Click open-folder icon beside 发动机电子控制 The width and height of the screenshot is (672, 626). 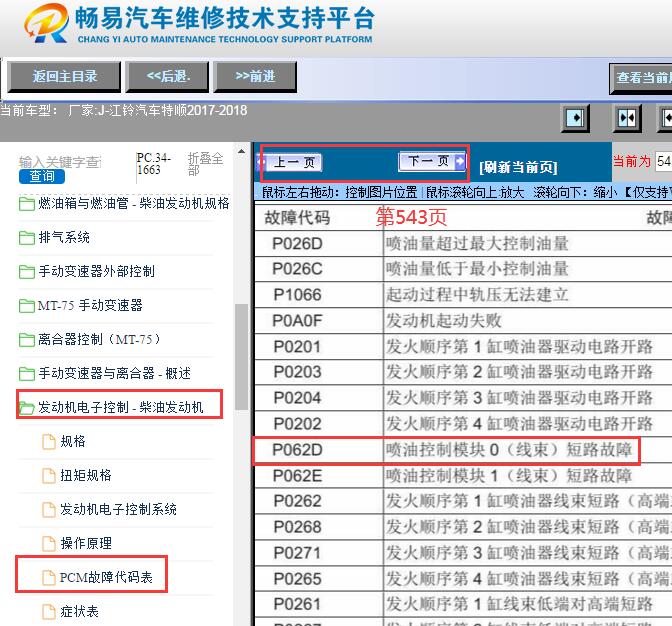coord(27,407)
